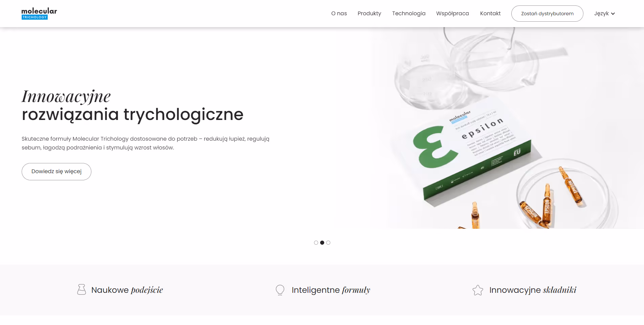
Task: Select the third slide indicator dot
Action: [x=328, y=243]
